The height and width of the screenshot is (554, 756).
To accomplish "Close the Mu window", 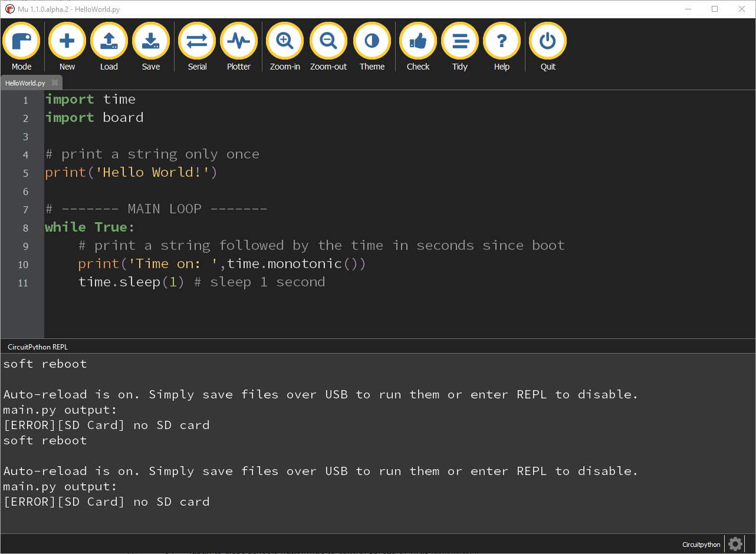I will coord(742,9).
